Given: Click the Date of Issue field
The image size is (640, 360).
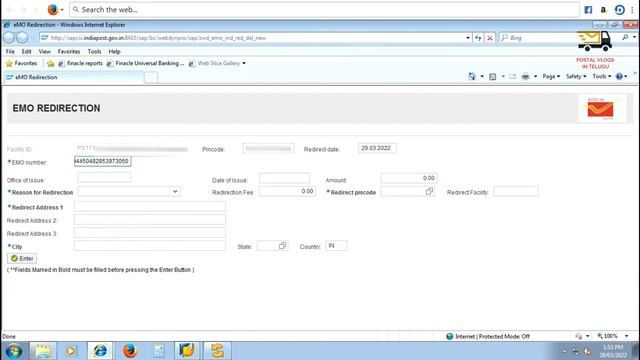Looking at the screenshot, I should 284,178.
